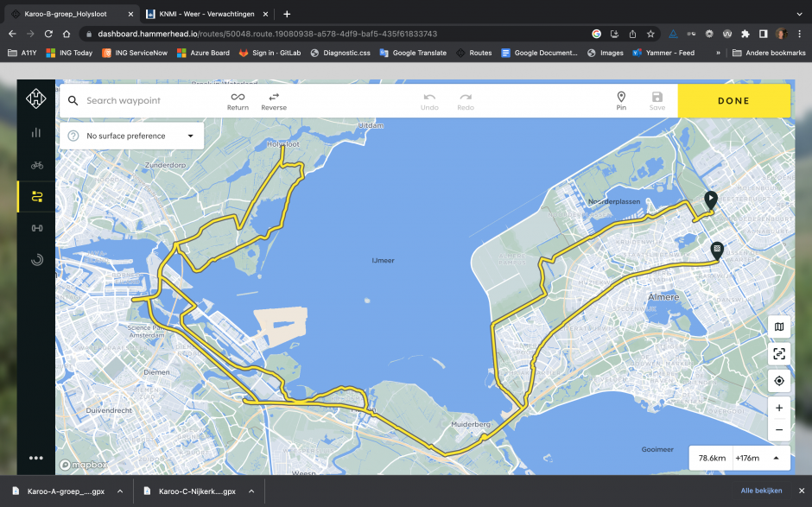The height and width of the screenshot is (507, 812).
Task: Center map on current location
Action: (779, 381)
